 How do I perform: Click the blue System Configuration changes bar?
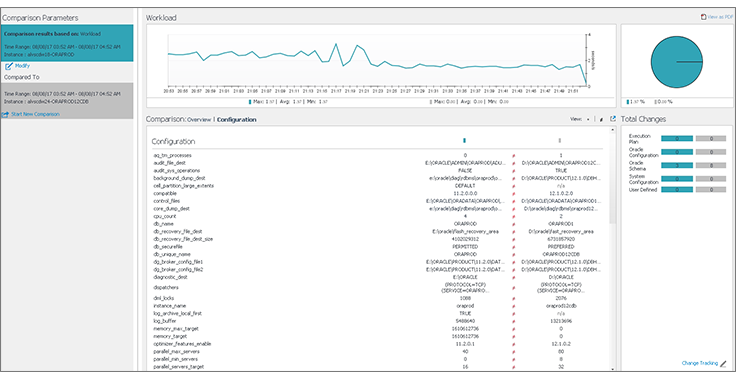click(677, 179)
